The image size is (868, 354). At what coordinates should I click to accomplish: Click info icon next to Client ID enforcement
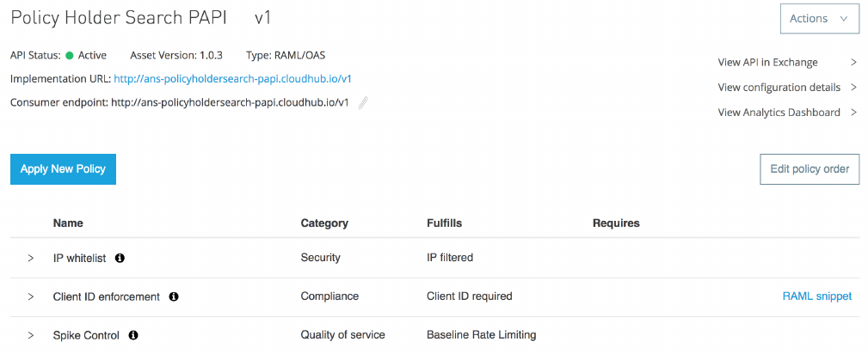(x=174, y=296)
